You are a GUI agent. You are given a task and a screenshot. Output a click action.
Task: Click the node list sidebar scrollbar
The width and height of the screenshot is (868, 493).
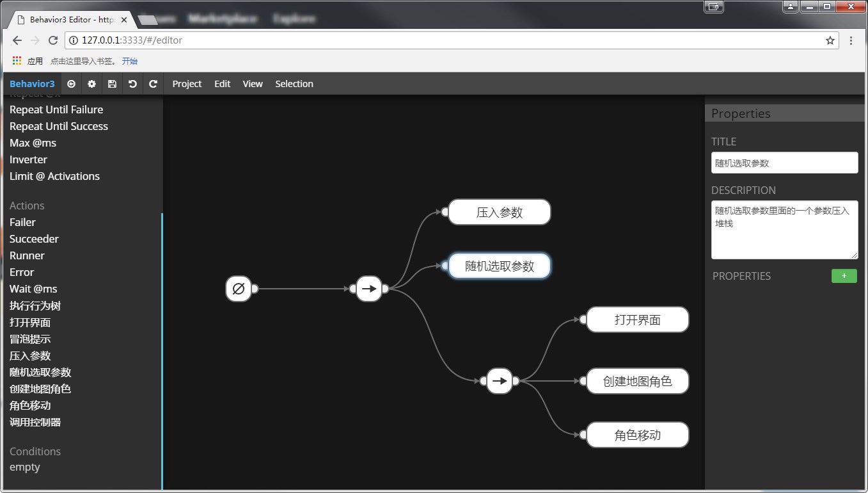162,351
